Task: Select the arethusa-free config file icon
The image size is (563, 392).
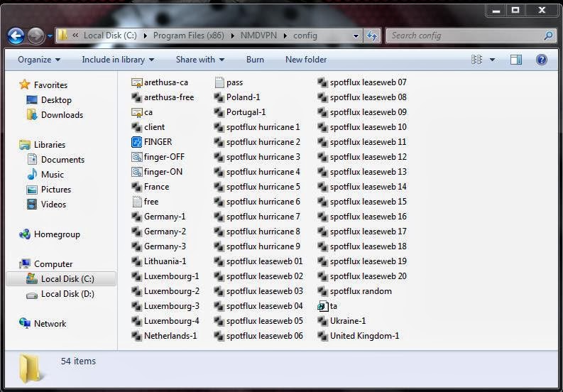Action: point(136,97)
